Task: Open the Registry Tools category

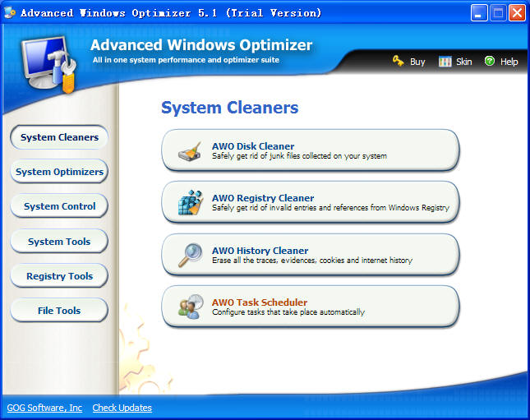Action: 59,276
